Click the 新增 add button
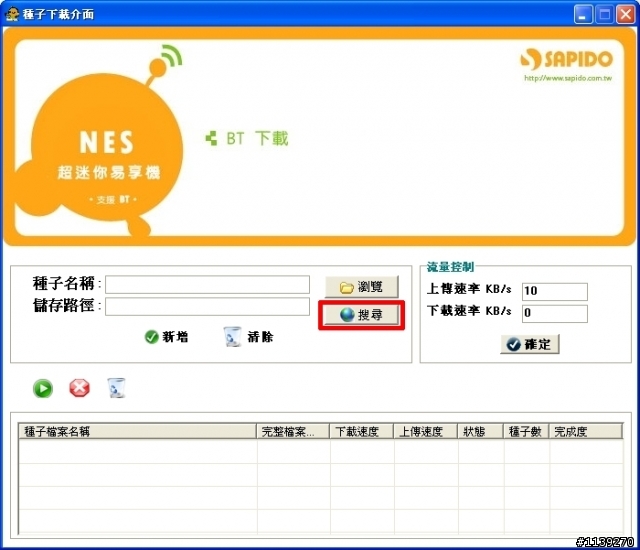Screen dimensions: 640x550 [167, 337]
